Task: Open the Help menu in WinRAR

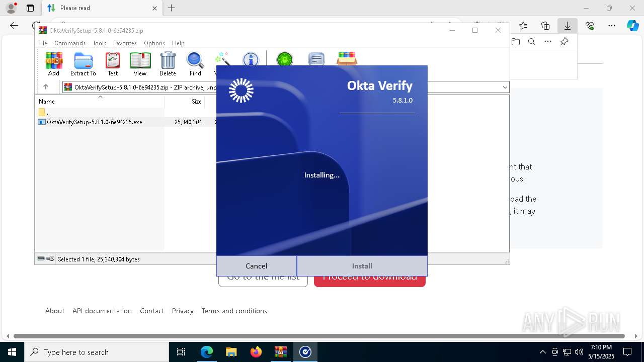Action: pyautogui.click(x=178, y=43)
